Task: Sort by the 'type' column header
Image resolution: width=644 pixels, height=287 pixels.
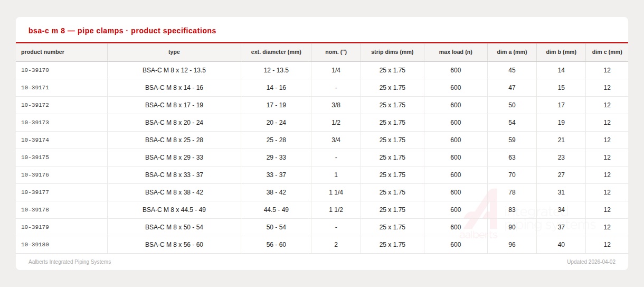Action: pyautogui.click(x=174, y=52)
